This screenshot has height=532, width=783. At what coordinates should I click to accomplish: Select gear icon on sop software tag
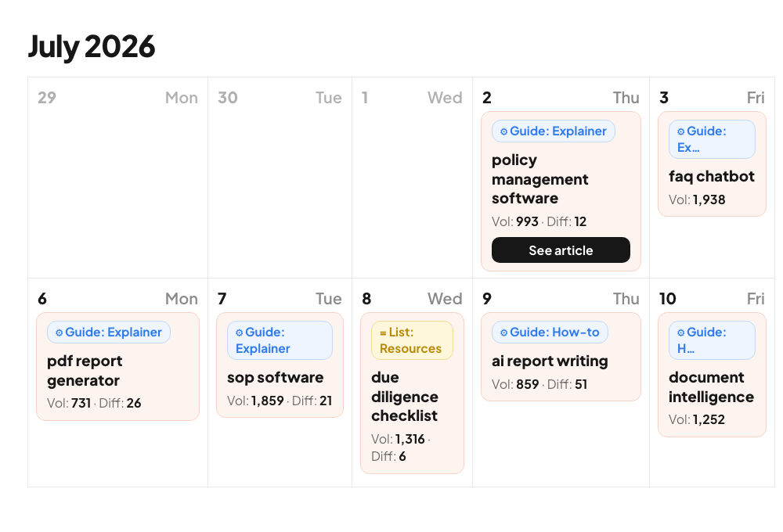(239, 332)
